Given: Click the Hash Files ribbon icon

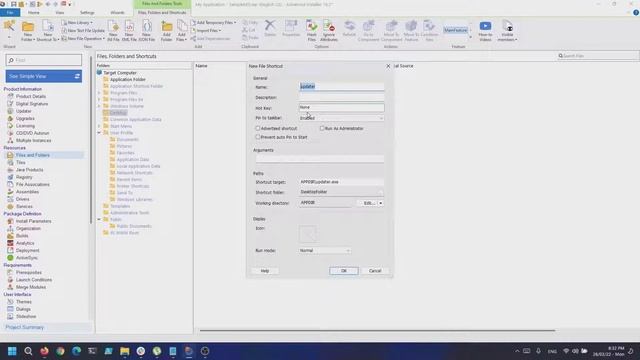Looking at the screenshot, I should point(311,31).
